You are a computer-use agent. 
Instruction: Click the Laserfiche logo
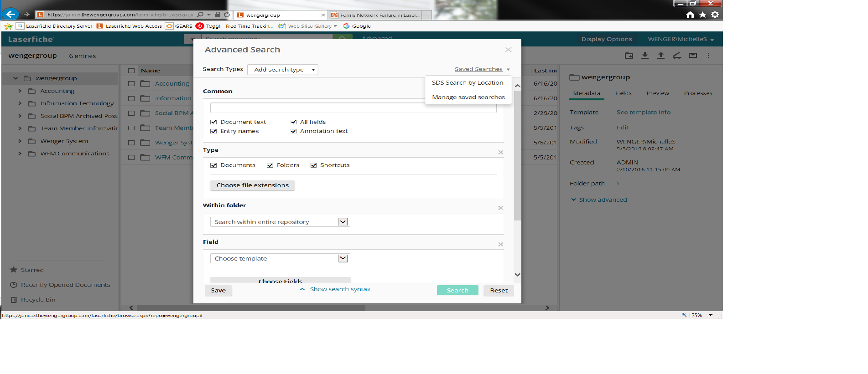tap(31, 39)
